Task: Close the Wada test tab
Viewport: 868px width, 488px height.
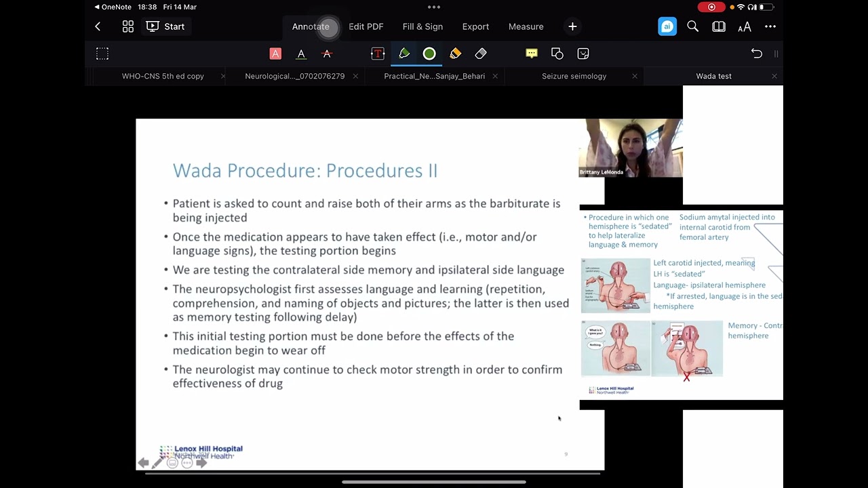Action: click(x=774, y=76)
